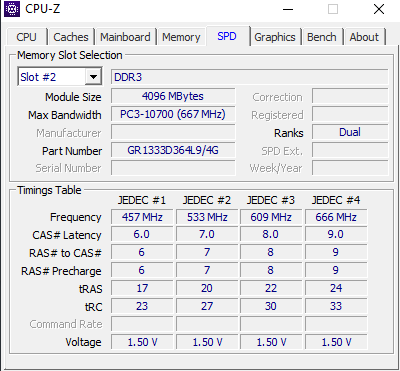This screenshot has height=371, width=400.
Task: Open the About tab
Action: coord(364,37)
